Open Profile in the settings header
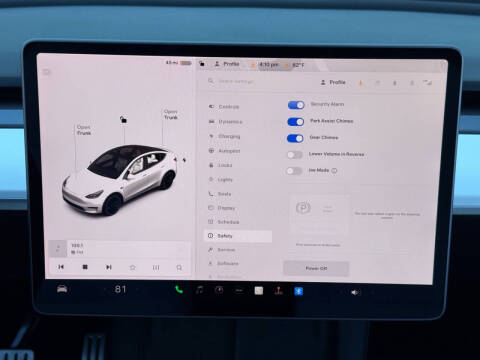The height and width of the screenshot is (360, 480). 333,82
